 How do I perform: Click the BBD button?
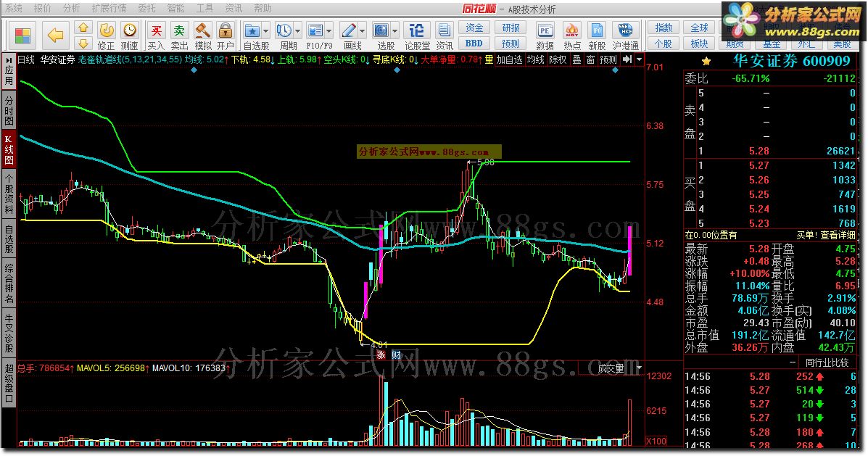pyautogui.click(x=474, y=43)
